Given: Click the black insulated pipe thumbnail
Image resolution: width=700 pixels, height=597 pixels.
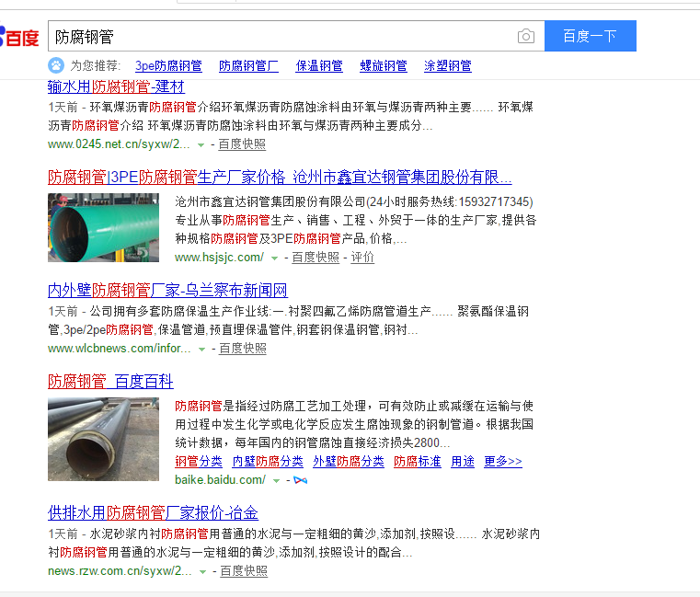Looking at the screenshot, I should (103, 439).
